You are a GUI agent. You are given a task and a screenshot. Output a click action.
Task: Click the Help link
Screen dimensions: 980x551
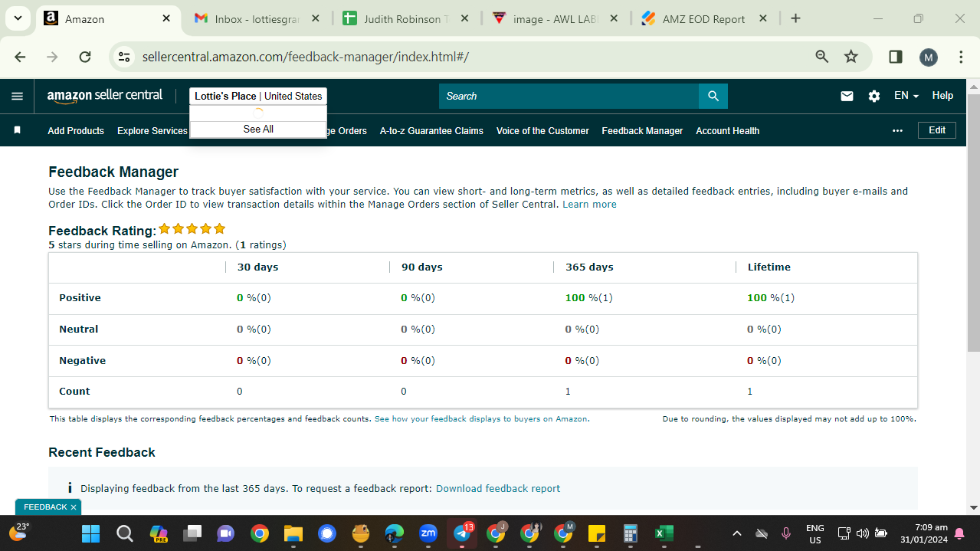[942, 96]
